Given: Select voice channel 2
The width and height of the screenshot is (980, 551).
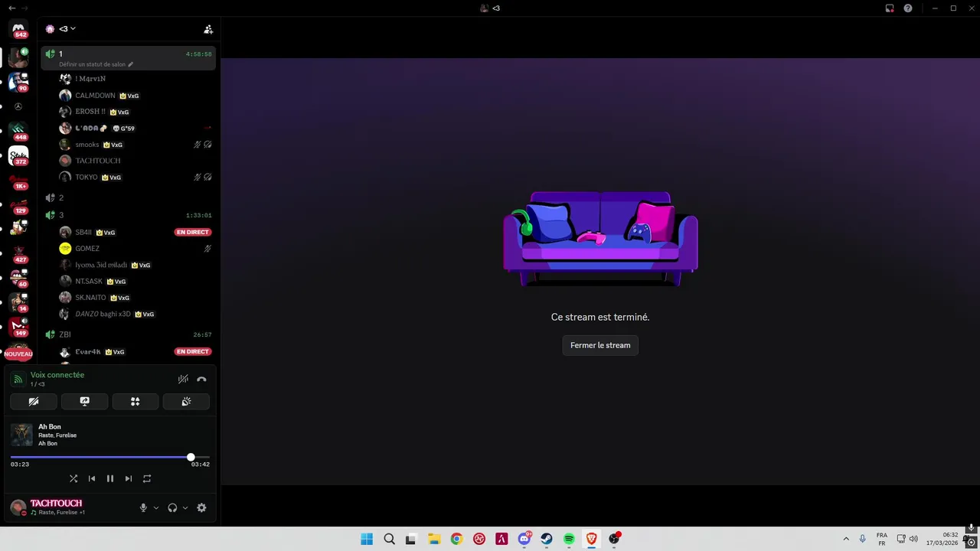Looking at the screenshot, I should [128, 197].
